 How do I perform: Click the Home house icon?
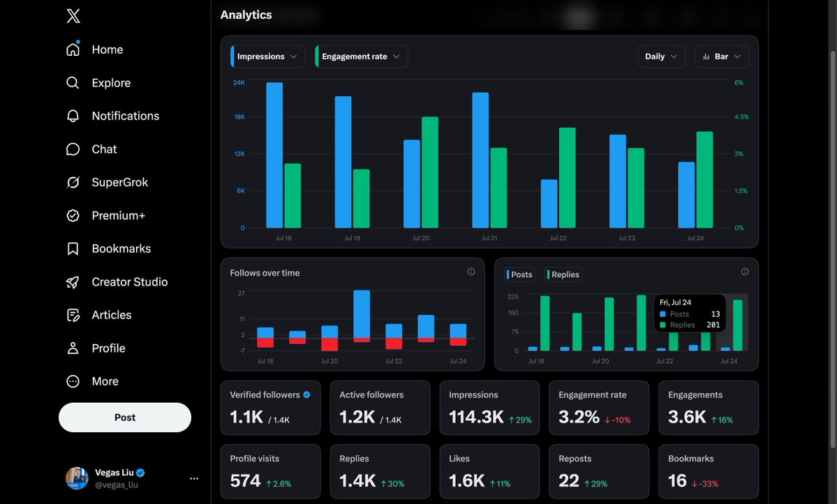click(73, 49)
